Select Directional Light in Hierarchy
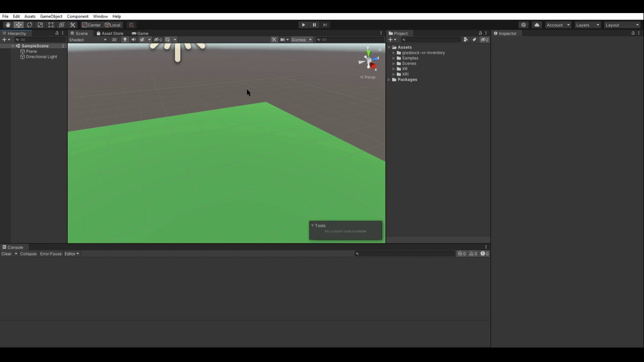 point(41,57)
